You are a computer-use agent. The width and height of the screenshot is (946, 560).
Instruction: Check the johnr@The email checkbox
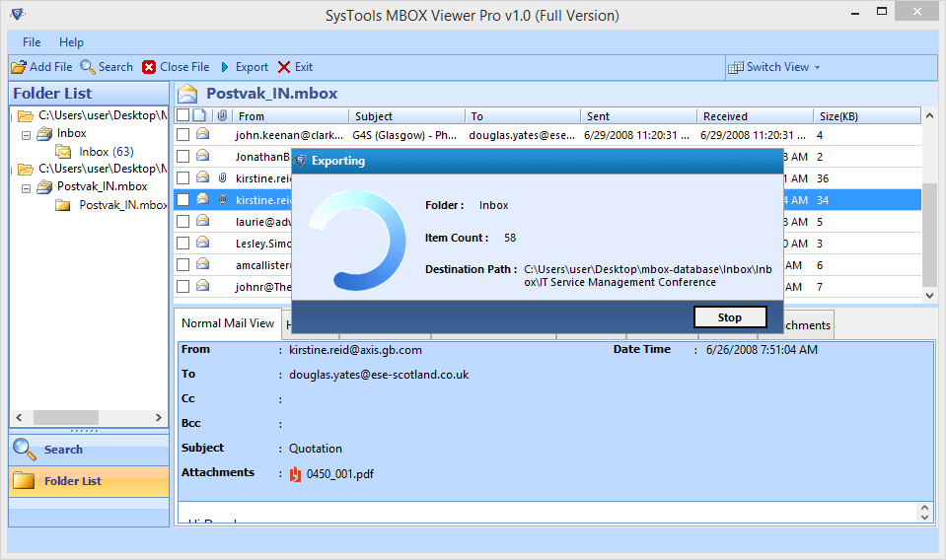tap(182, 287)
